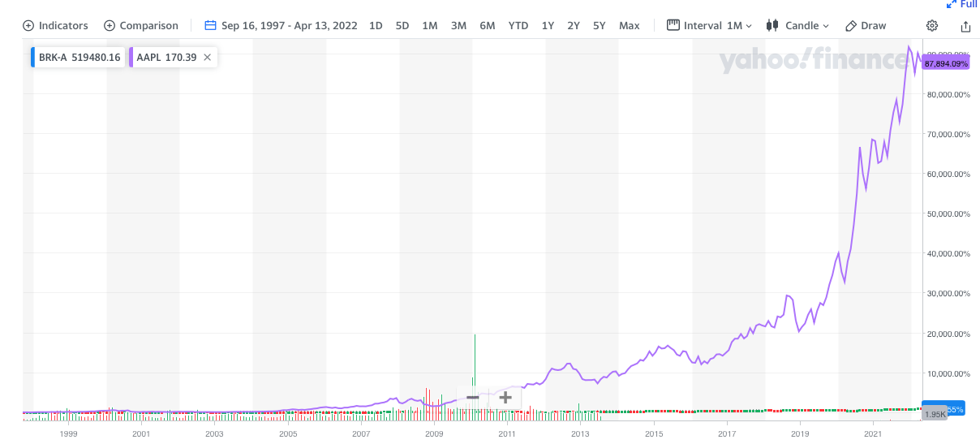Image resolution: width=980 pixels, height=444 pixels.
Task: Click the zoom in plus icon
Action: click(x=505, y=397)
